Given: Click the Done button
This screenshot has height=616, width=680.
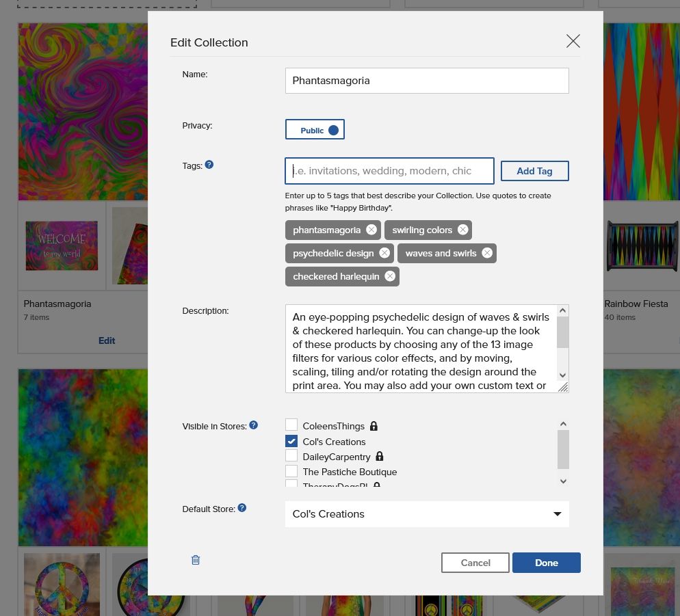Looking at the screenshot, I should pos(546,563).
